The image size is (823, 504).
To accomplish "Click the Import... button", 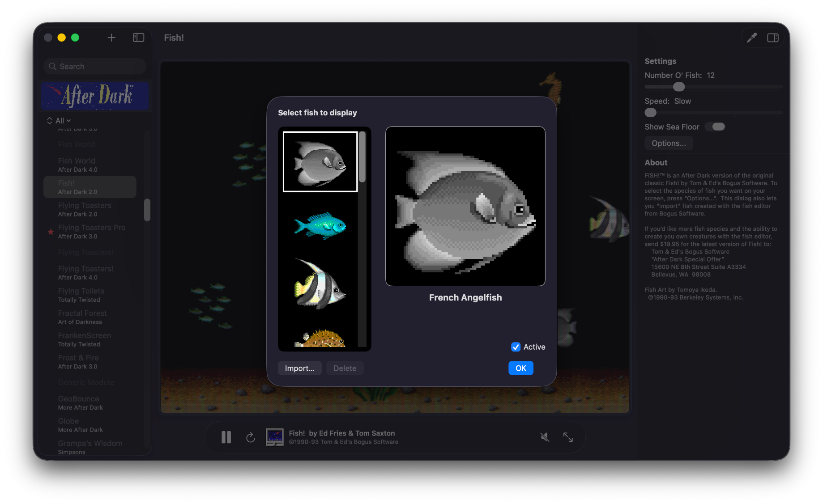I will click(x=299, y=368).
